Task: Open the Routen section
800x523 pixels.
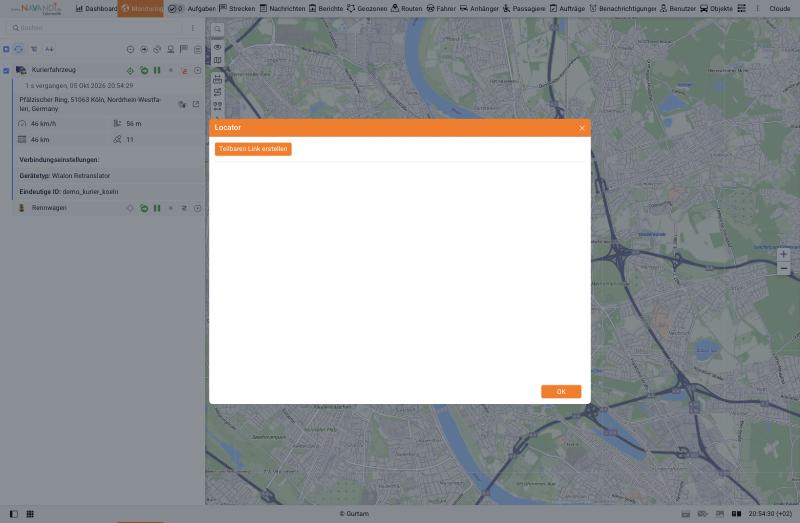Action: tap(407, 9)
